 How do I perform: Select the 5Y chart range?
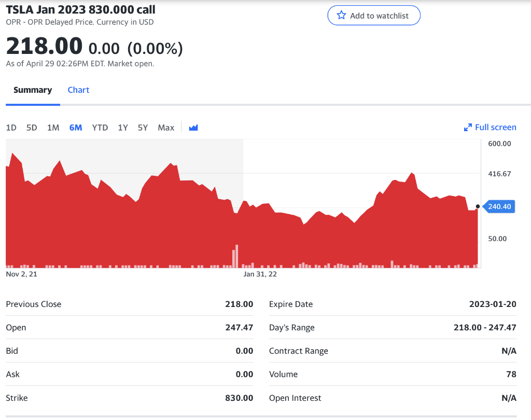point(143,128)
